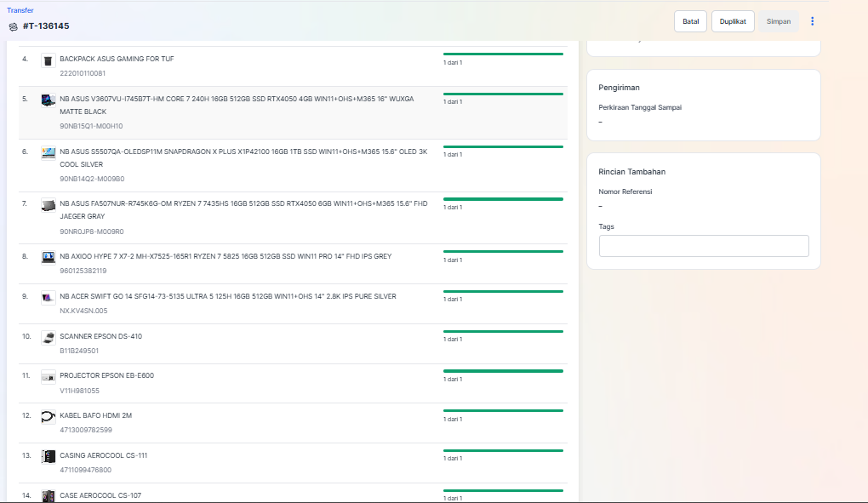Click '1 dari 1' for PROJECTOR EPSON EB-E600
868x503 pixels.
click(x=453, y=379)
